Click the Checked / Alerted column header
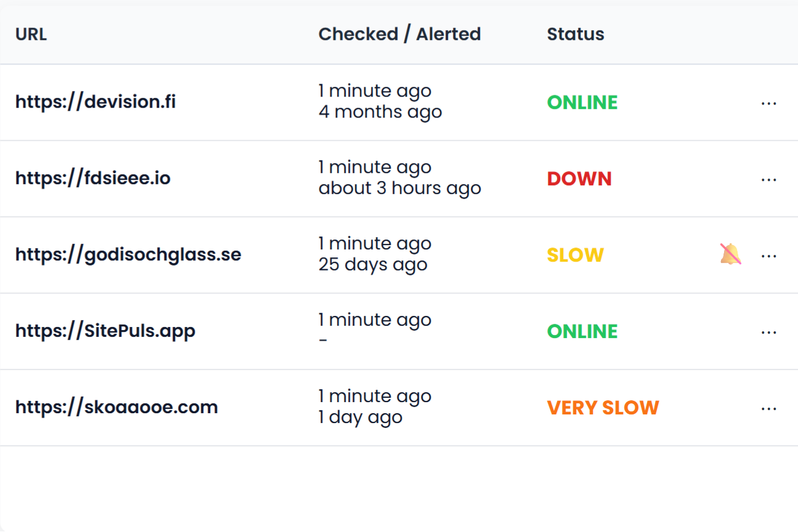Viewport: 798px width, 532px height. [x=399, y=34]
